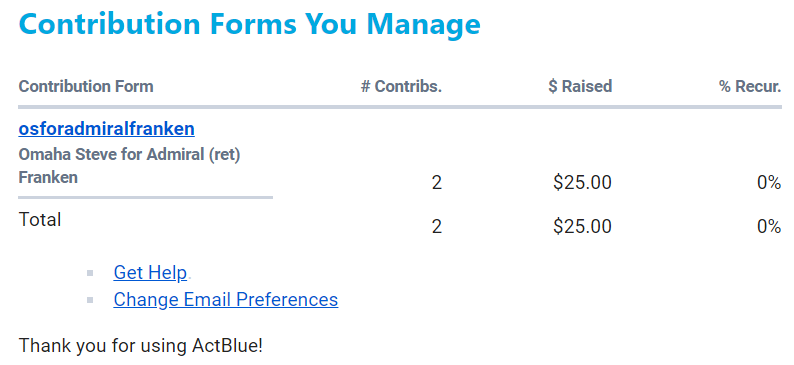Click the Get Help link
The height and width of the screenshot is (365, 794).
(150, 272)
